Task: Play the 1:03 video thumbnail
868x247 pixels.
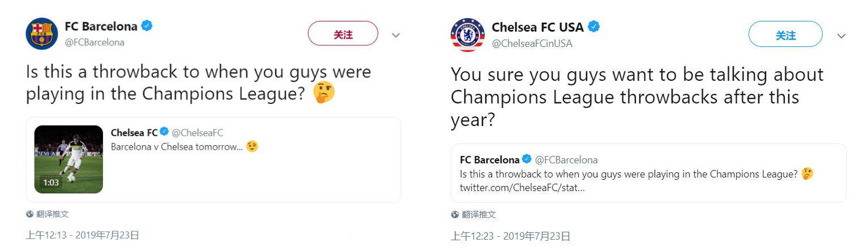Action: pyautogui.click(x=69, y=159)
